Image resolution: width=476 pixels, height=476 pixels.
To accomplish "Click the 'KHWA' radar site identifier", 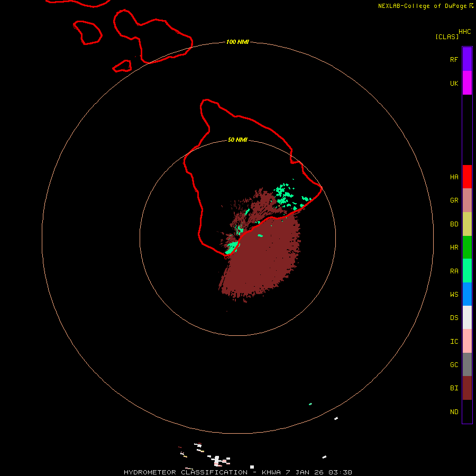I will point(271,472).
